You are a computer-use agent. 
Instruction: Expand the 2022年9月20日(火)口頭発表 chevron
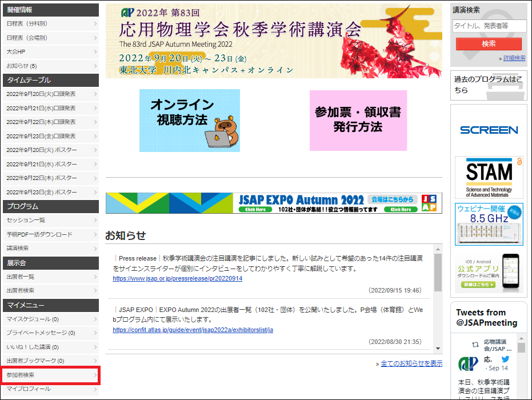[95, 94]
